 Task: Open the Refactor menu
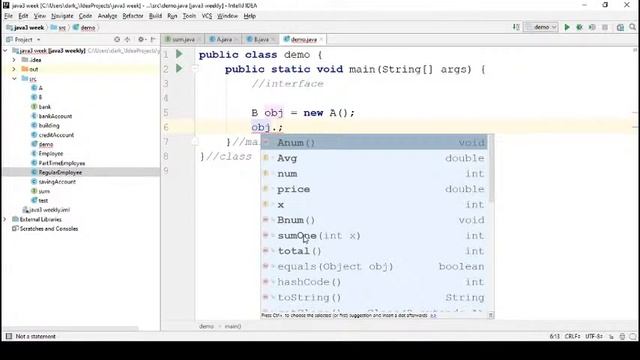133,16
